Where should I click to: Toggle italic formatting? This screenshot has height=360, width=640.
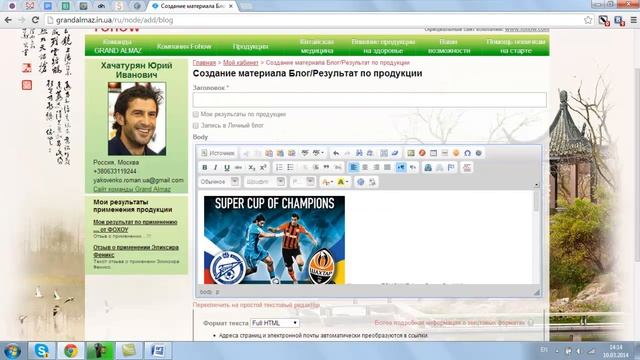click(x=216, y=167)
